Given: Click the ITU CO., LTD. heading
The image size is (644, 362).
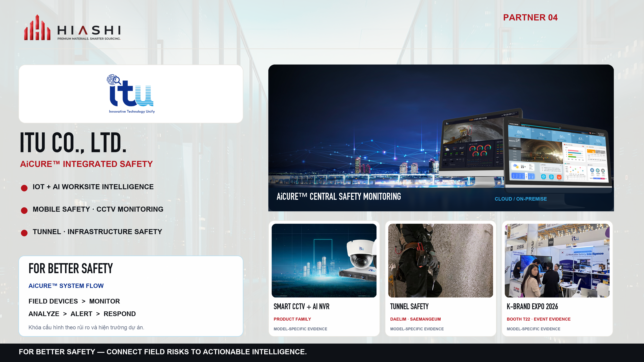Looking at the screenshot, I should (73, 142).
